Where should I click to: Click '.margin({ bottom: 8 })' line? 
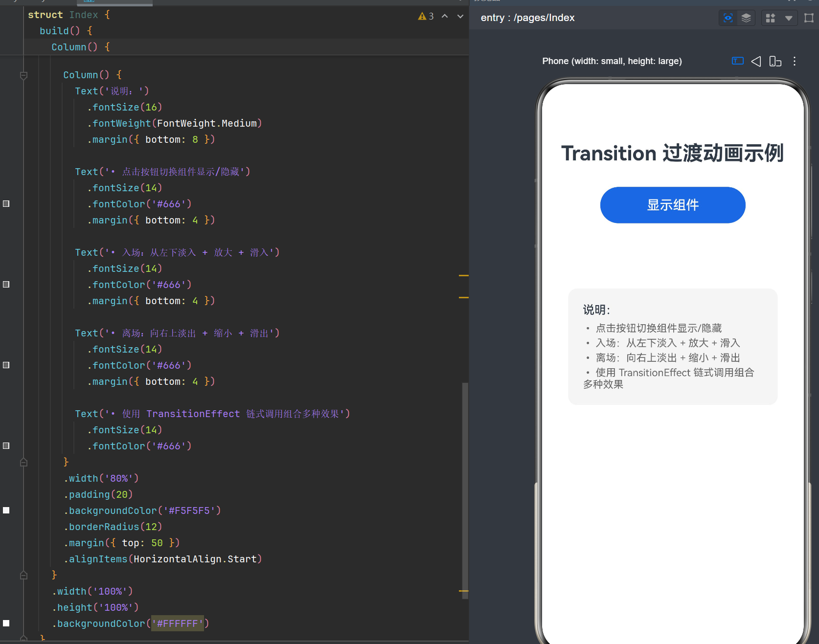point(151,139)
